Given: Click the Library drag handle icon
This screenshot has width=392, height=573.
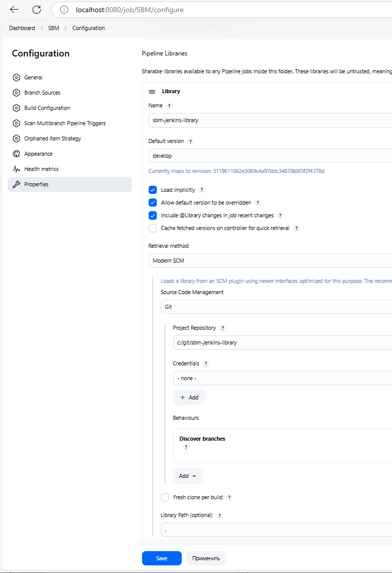Looking at the screenshot, I should (x=152, y=92).
